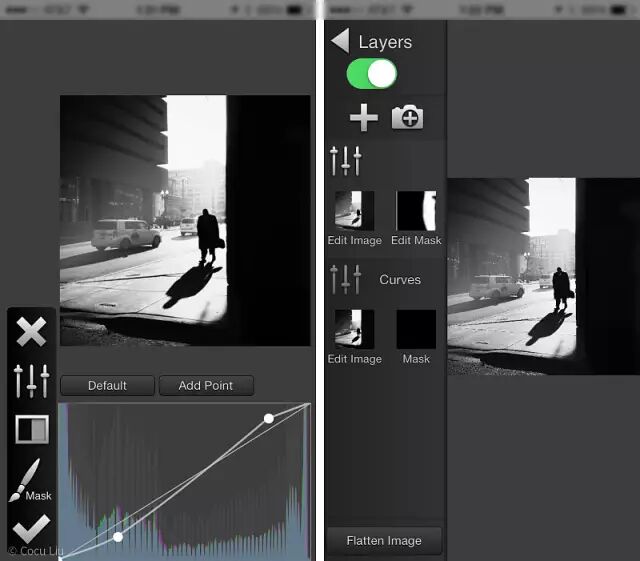The height and width of the screenshot is (561, 640).
Task: Add a new layer with plus icon
Action: point(364,118)
